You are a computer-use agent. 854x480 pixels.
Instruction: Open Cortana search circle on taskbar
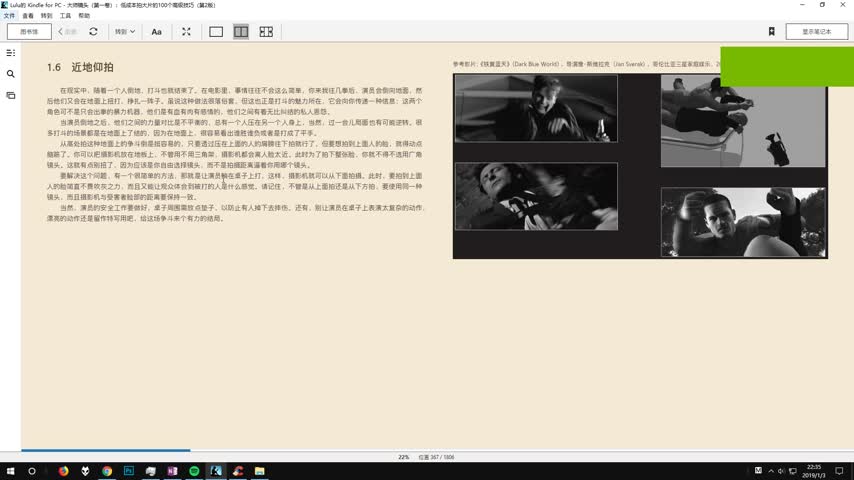(32, 471)
